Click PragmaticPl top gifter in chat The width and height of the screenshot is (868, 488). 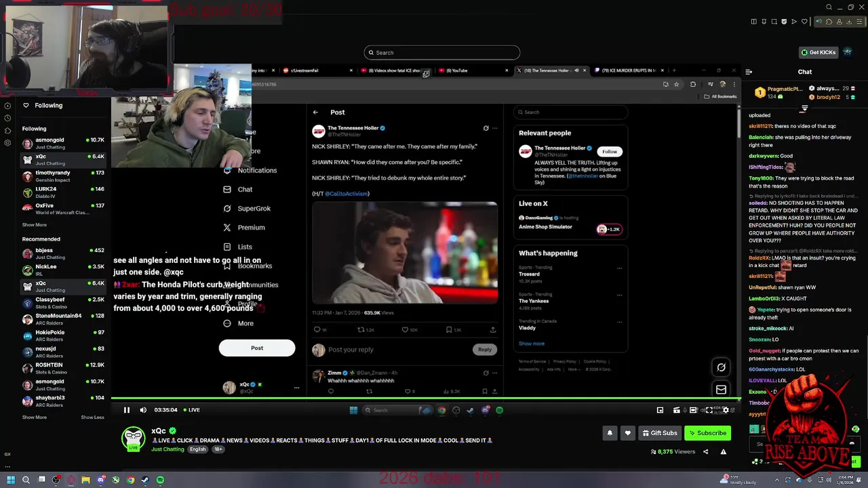click(779, 92)
